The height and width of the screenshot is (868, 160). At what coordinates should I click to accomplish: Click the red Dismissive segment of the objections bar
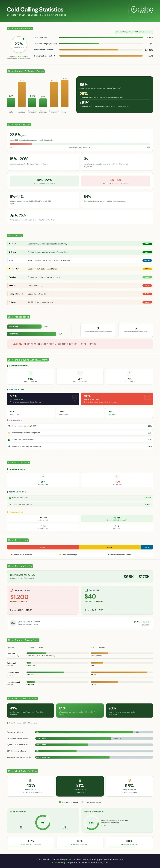coord(43,547)
